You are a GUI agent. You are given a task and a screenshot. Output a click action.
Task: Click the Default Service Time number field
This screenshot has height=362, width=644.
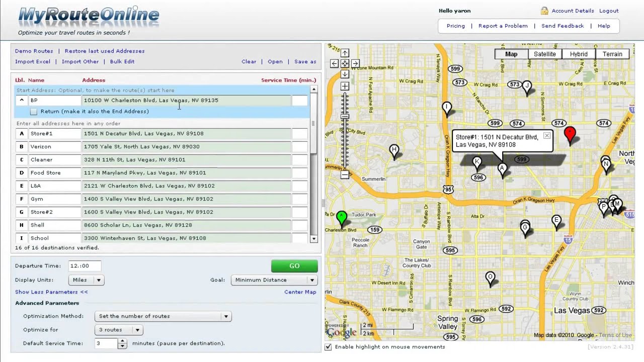[107, 343]
